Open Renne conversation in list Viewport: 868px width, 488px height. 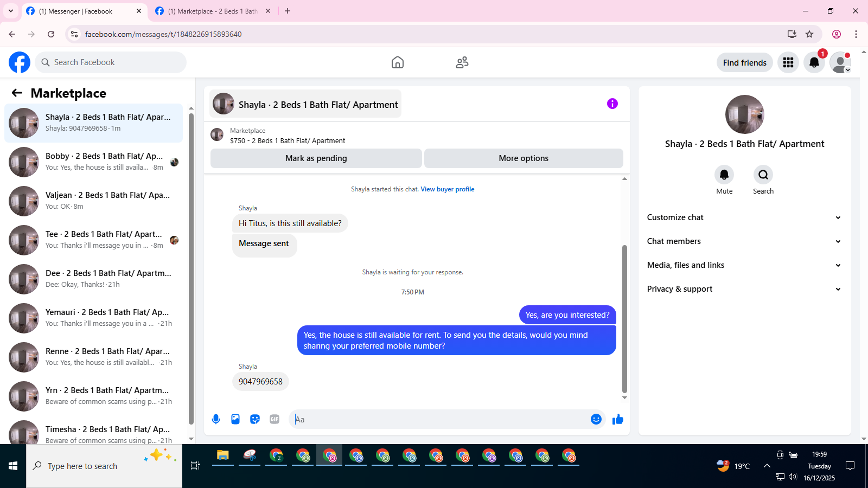(93, 357)
